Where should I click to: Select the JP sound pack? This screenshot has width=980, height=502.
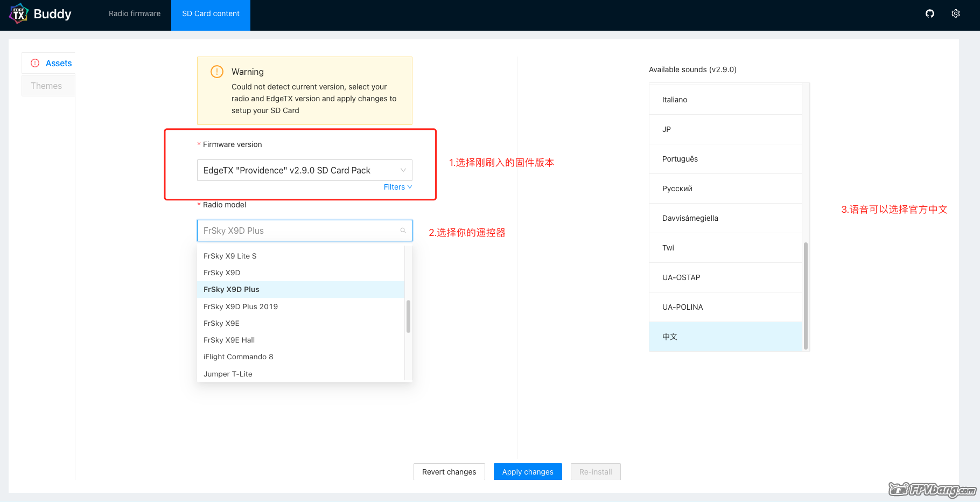(x=725, y=129)
